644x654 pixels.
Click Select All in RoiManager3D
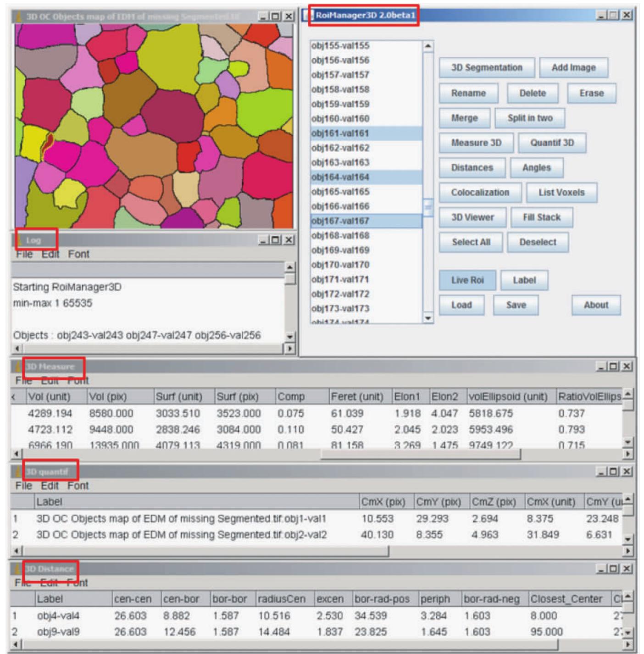point(471,242)
